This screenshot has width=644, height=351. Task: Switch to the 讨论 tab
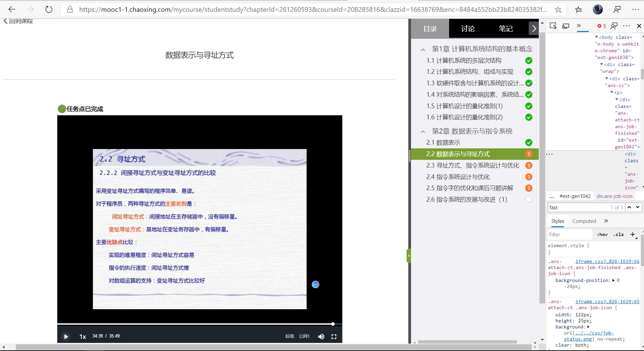(x=468, y=29)
